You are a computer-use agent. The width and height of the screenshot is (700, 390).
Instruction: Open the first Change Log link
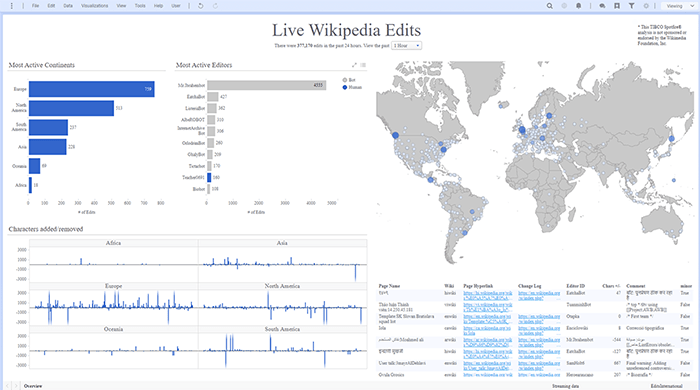click(x=539, y=295)
